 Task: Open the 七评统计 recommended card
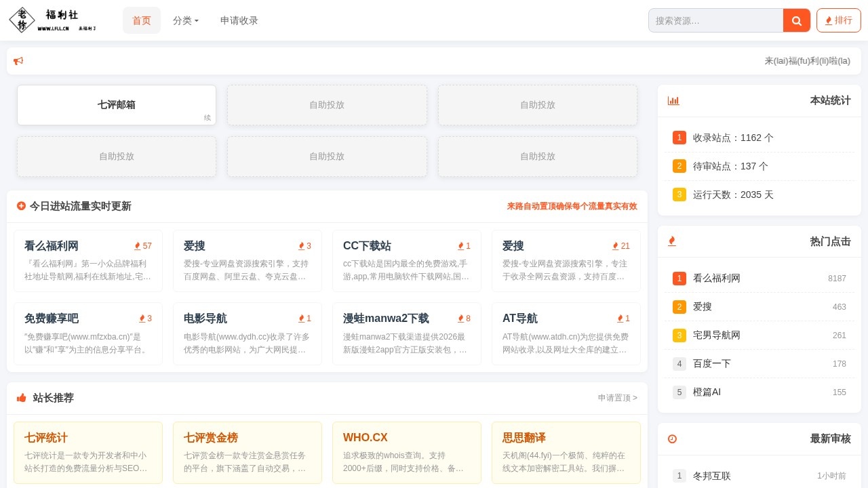[88, 453]
